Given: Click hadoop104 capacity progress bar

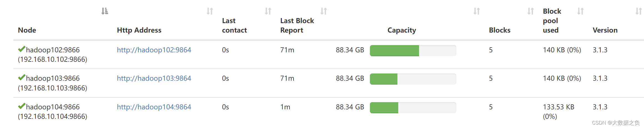Looking at the screenshot, I should pos(413,108).
